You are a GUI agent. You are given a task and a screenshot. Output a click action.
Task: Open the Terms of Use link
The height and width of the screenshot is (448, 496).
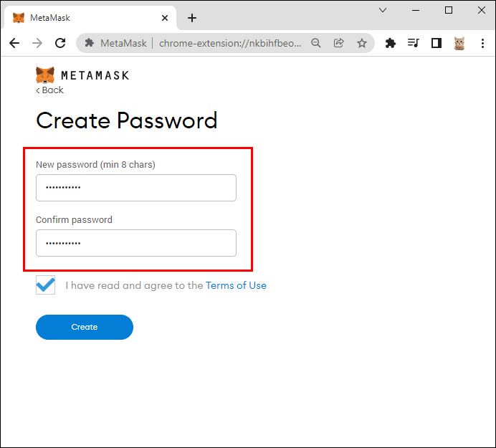[236, 285]
